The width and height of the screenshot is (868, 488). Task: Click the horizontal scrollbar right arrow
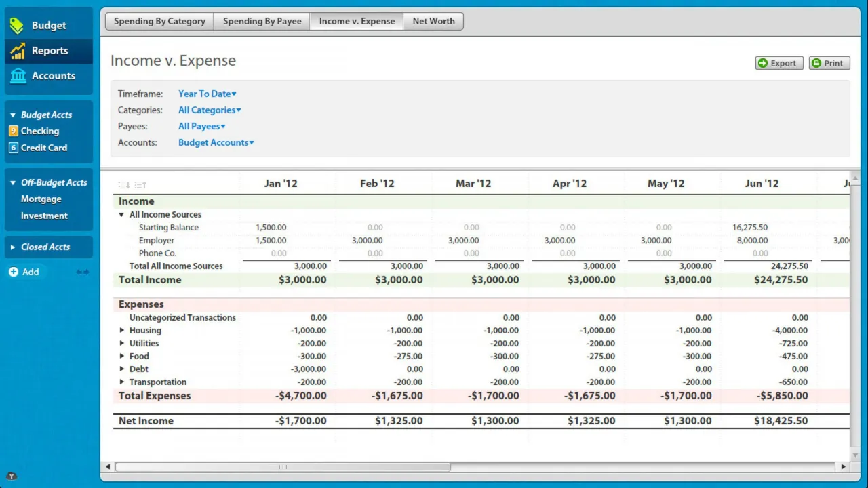click(843, 466)
